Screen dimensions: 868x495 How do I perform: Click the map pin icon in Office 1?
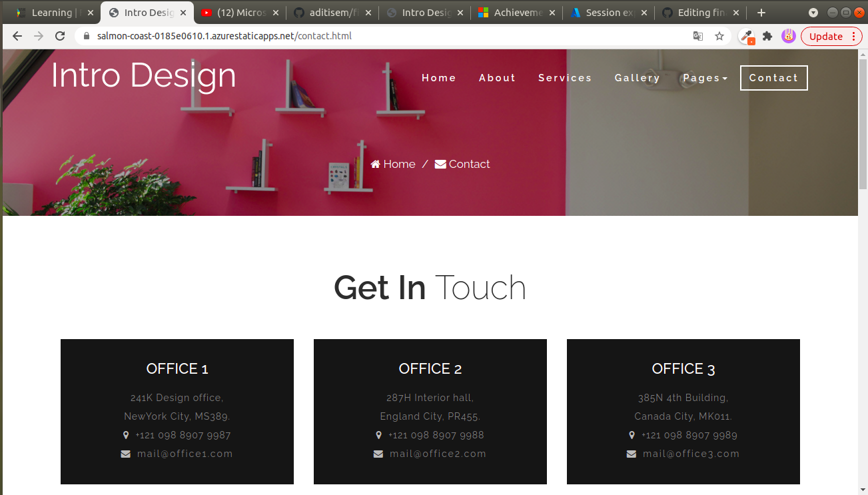coord(126,435)
